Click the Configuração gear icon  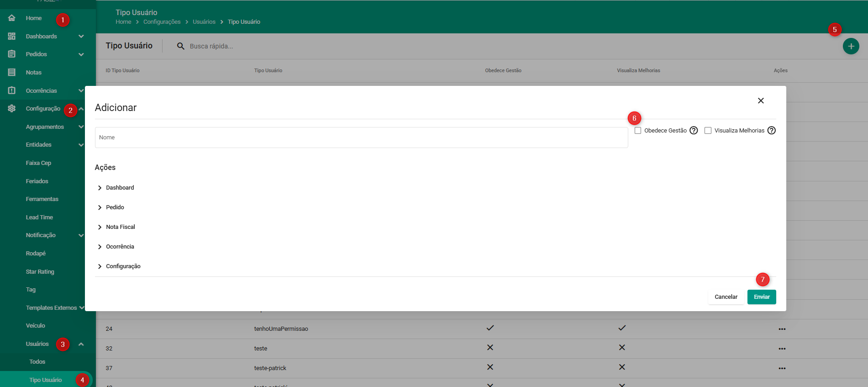[12, 108]
